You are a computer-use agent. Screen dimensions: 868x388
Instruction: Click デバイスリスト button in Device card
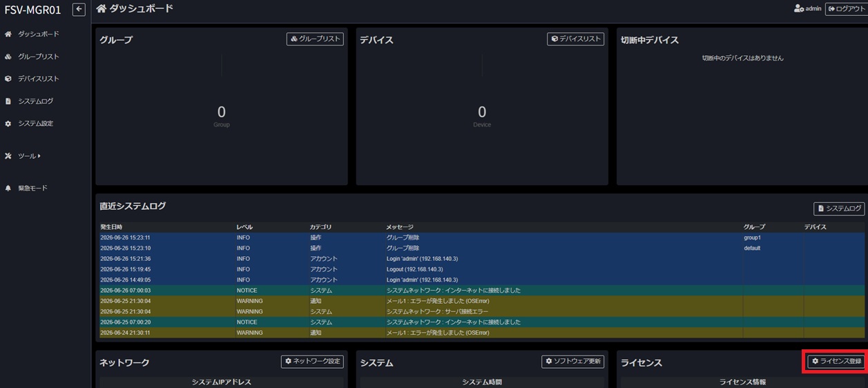[575, 39]
